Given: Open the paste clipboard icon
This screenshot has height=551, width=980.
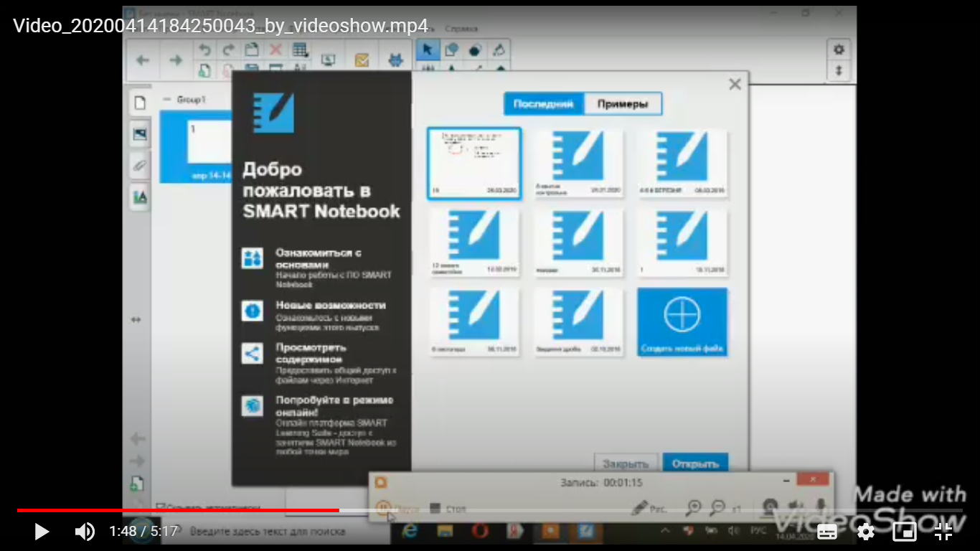Looking at the screenshot, I should (x=252, y=50).
